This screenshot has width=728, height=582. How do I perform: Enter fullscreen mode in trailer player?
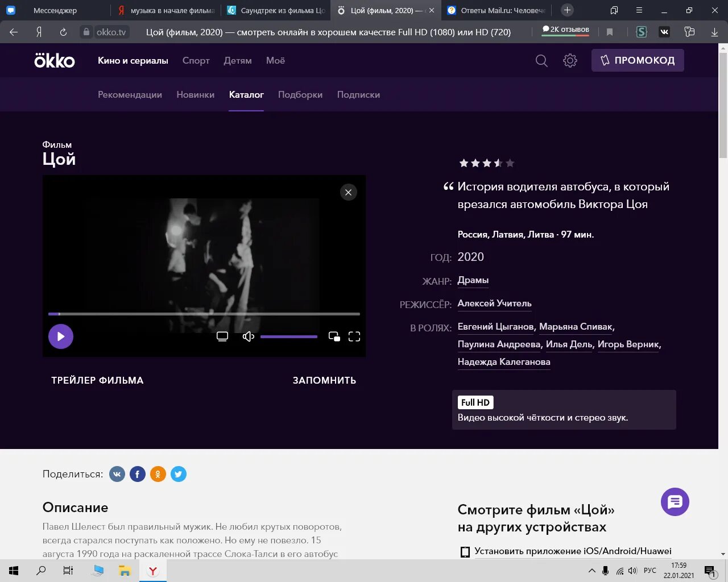[x=354, y=336]
